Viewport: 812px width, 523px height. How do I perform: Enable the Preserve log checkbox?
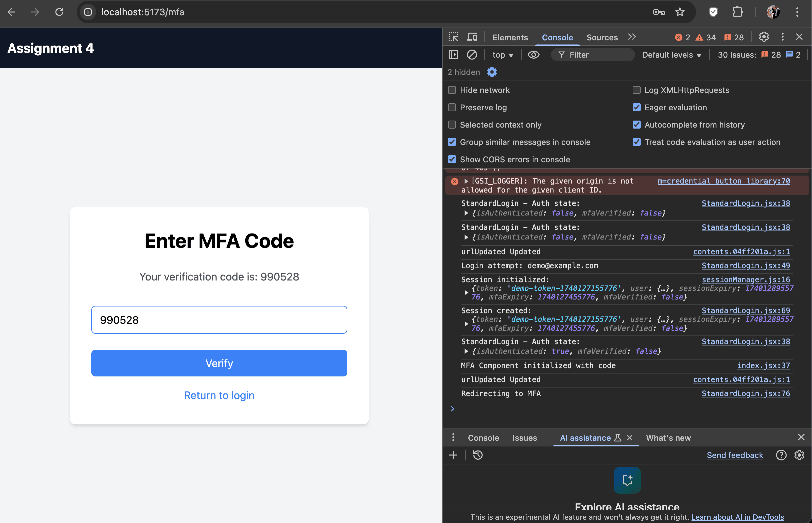(452, 107)
